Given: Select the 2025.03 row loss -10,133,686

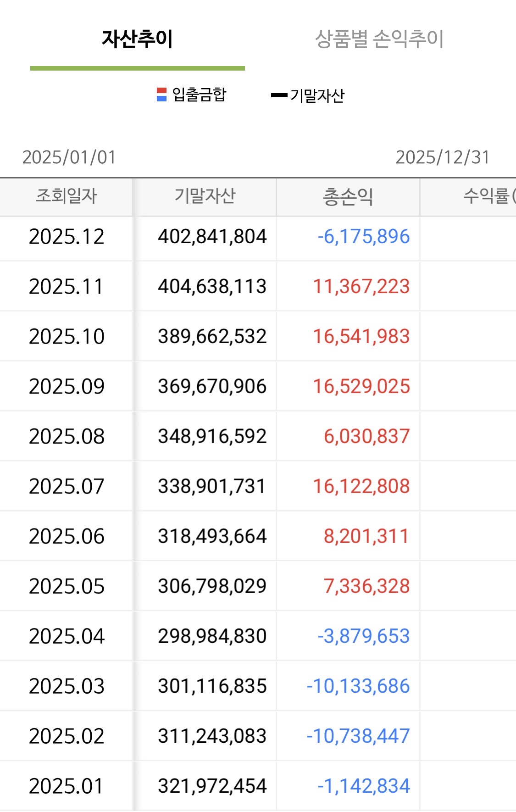Looking at the screenshot, I should pyautogui.click(x=358, y=687).
